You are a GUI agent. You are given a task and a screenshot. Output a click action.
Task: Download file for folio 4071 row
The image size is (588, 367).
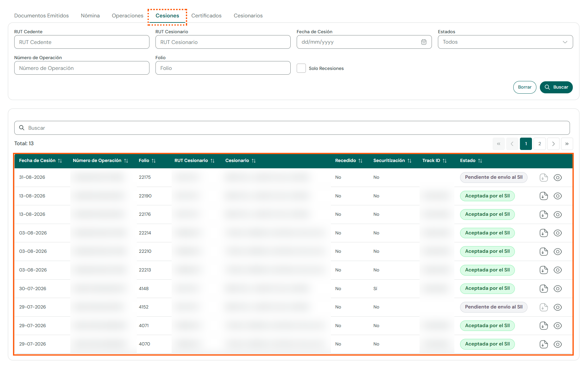click(x=543, y=326)
